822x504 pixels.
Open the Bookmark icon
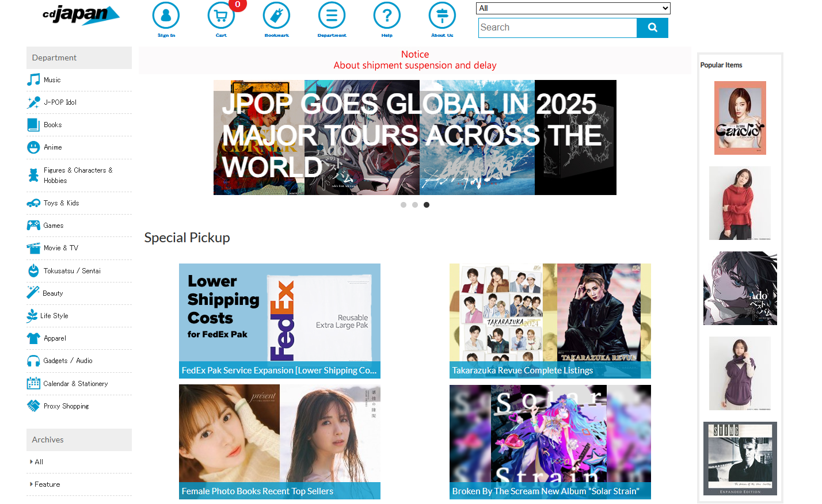click(276, 16)
